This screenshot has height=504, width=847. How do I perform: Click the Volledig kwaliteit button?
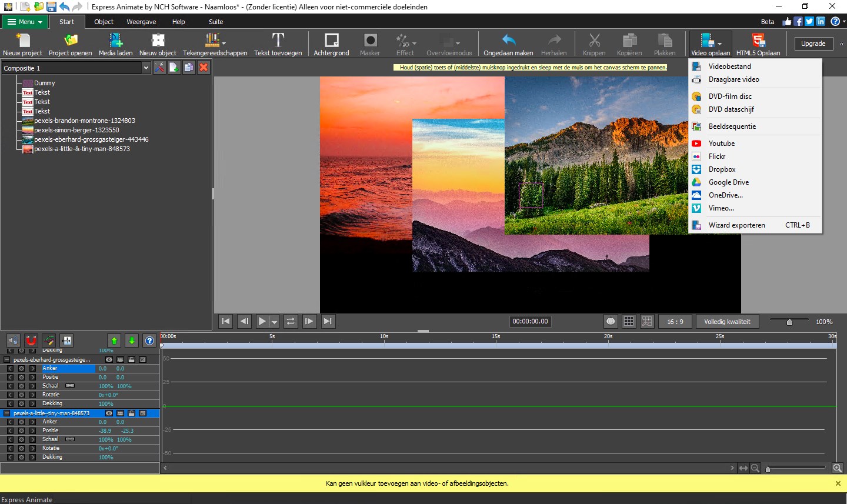(x=727, y=322)
